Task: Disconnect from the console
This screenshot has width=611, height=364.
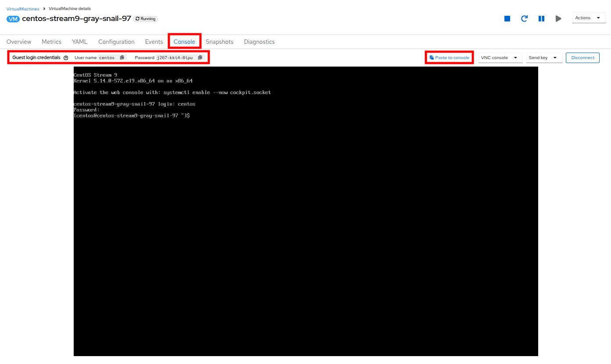Action: pos(582,57)
